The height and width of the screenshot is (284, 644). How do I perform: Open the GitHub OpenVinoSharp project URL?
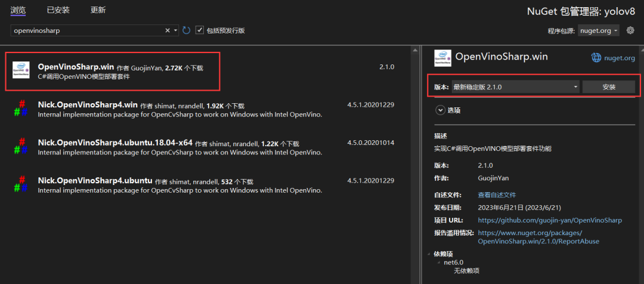[550, 220]
